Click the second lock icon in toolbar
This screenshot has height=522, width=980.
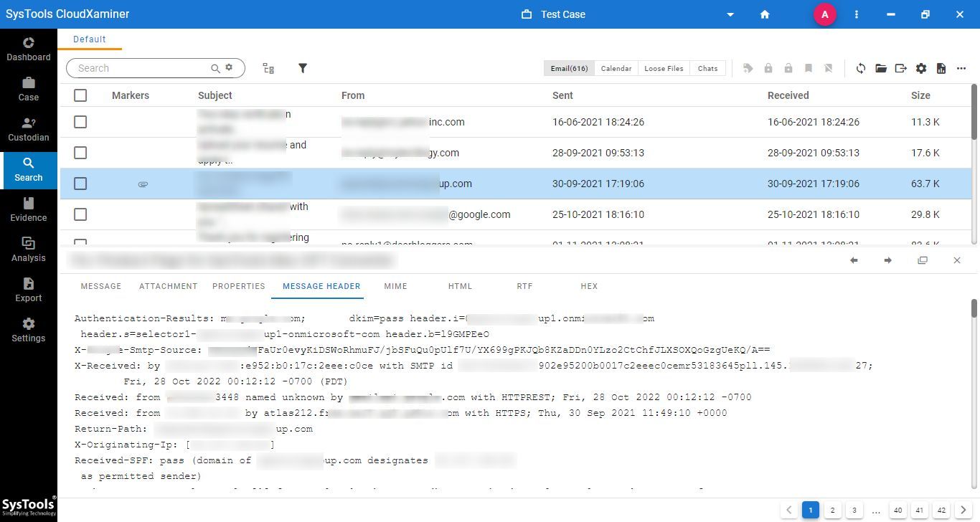coord(788,68)
